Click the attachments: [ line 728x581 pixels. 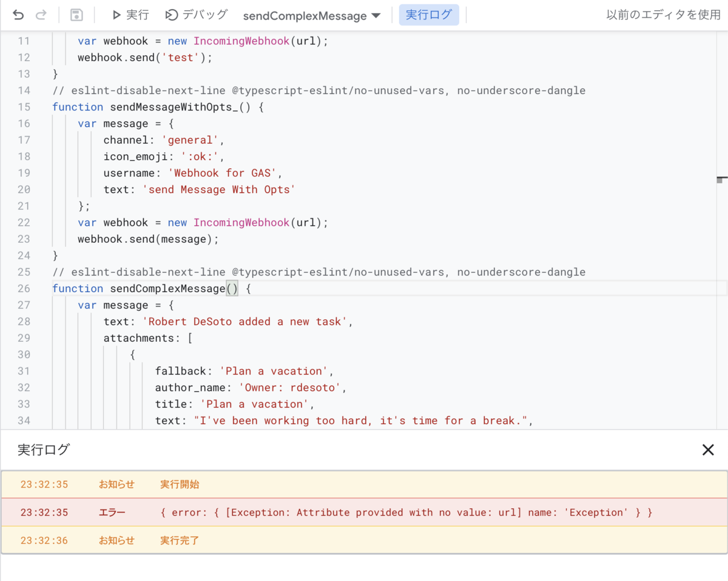[x=147, y=338]
